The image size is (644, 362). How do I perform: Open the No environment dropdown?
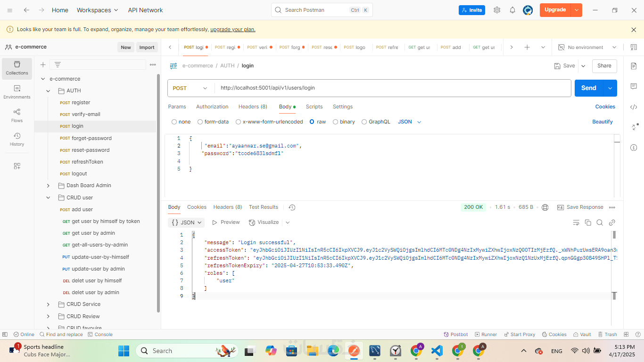tap(587, 47)
